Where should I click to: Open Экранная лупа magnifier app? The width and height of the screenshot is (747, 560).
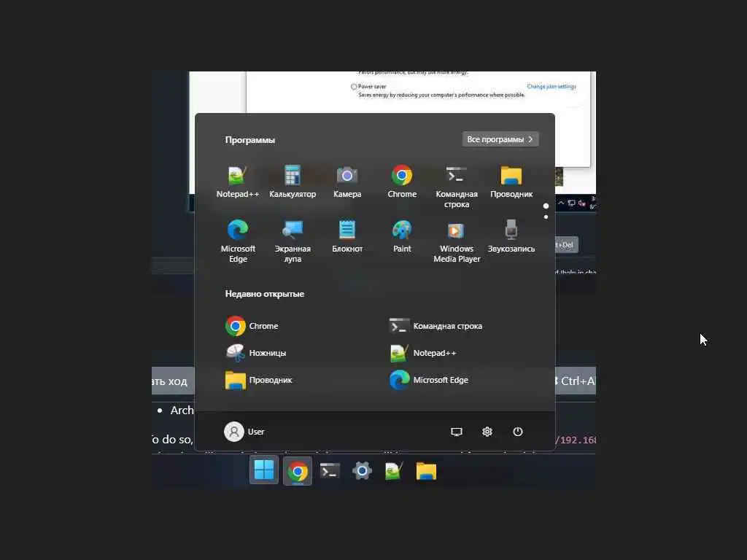293,241
